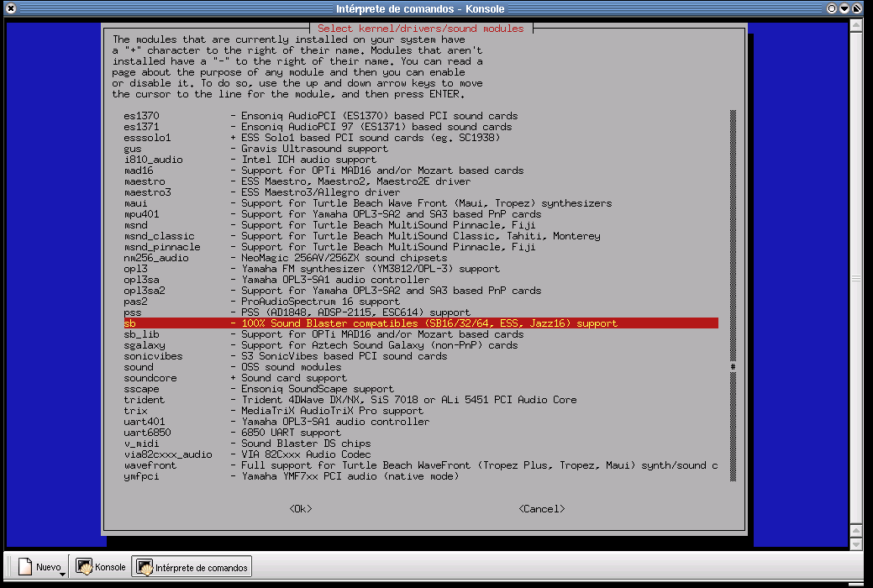This screenshot has width=873, height=588.
Task: Select the wavefront module row
Action: tap(421, 465)
